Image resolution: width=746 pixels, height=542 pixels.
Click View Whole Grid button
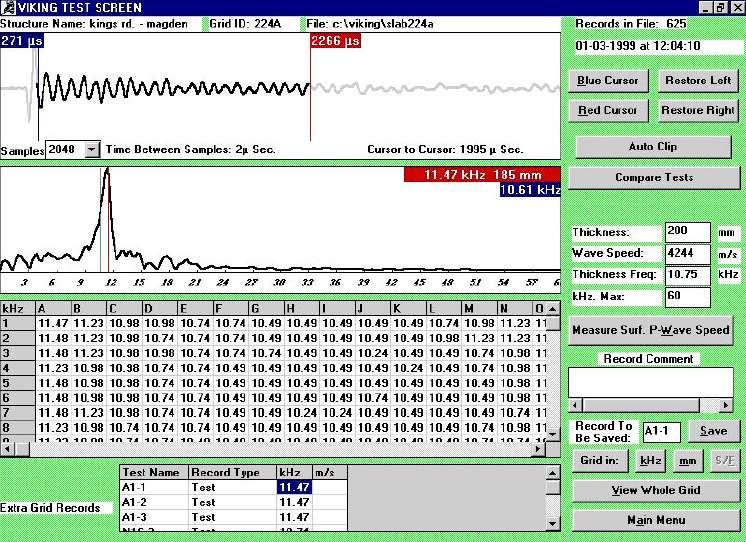pos(656,491)
